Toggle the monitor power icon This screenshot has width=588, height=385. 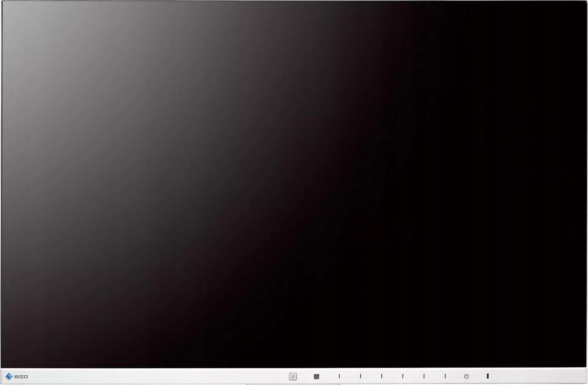click(466, 376)
